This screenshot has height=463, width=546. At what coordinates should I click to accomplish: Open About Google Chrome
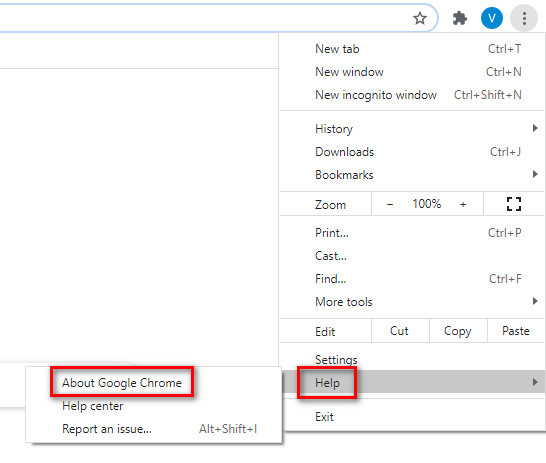(x=154, y=383)
